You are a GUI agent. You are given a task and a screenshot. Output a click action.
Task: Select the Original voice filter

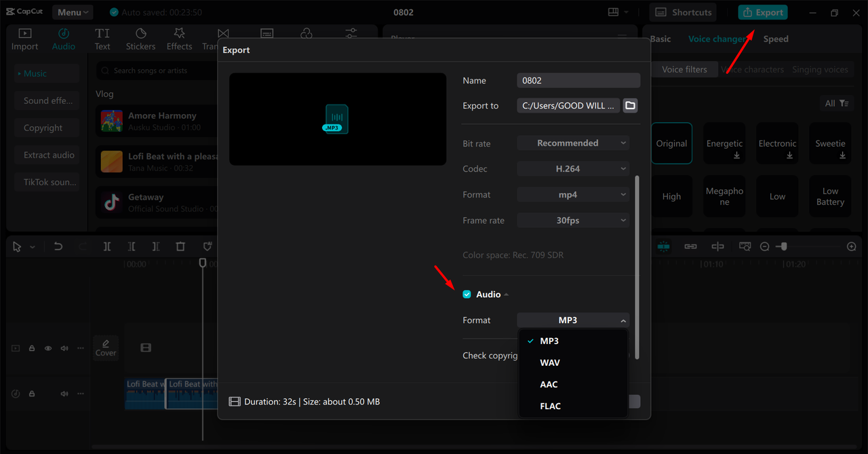click(x=672, y=143)
